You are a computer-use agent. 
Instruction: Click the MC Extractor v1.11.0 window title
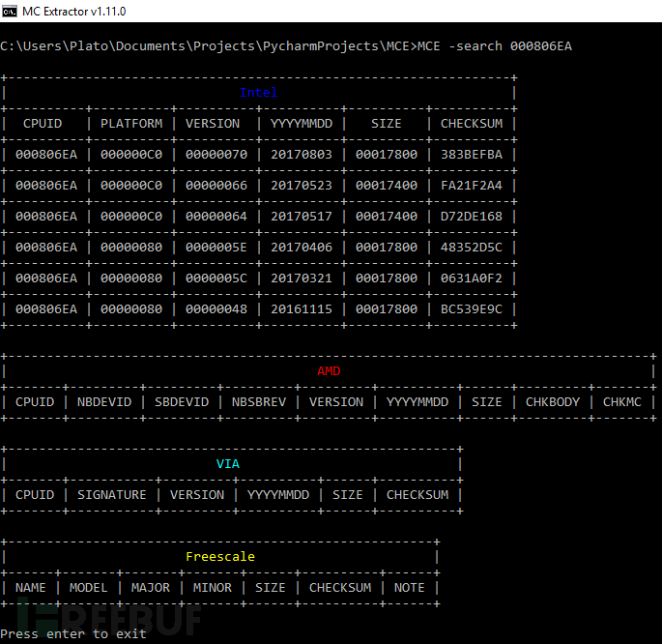coord(73,12)
